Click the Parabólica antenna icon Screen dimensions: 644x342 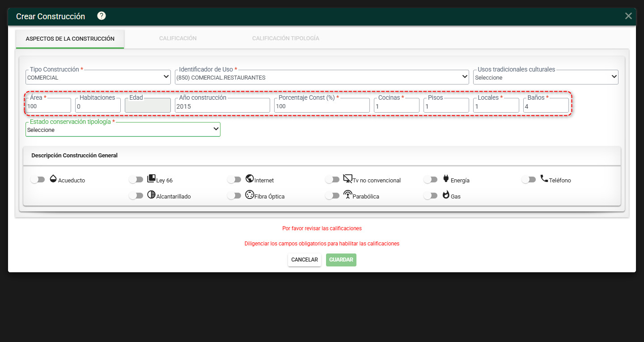pos(347,194)
